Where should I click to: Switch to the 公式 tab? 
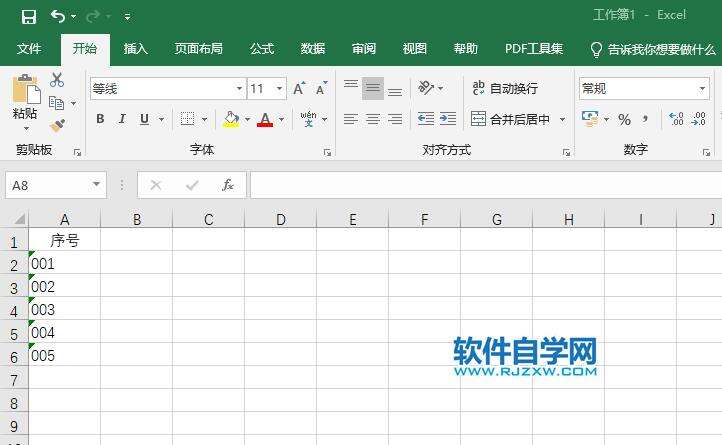pos(262,48)
